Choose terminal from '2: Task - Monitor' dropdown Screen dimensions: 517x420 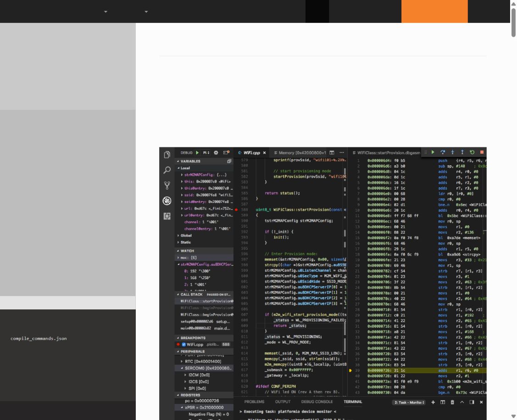[409, 403]
